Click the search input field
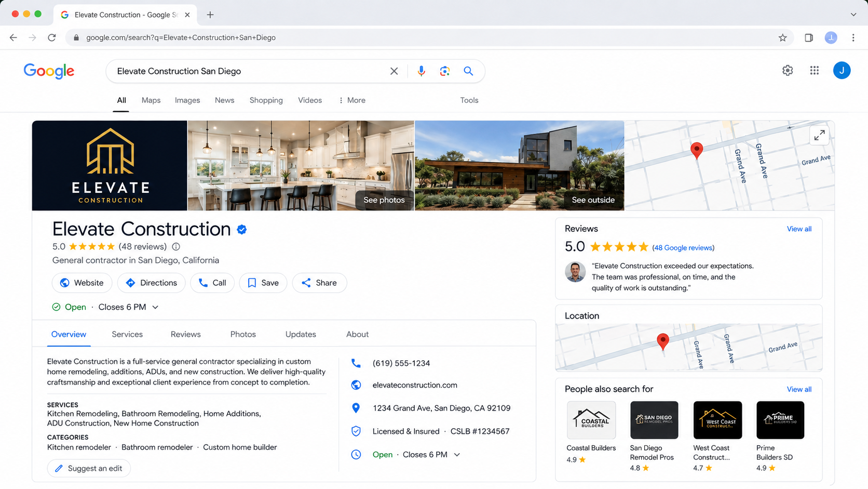This screenshot has width=868, height=489. click(249, 71)
